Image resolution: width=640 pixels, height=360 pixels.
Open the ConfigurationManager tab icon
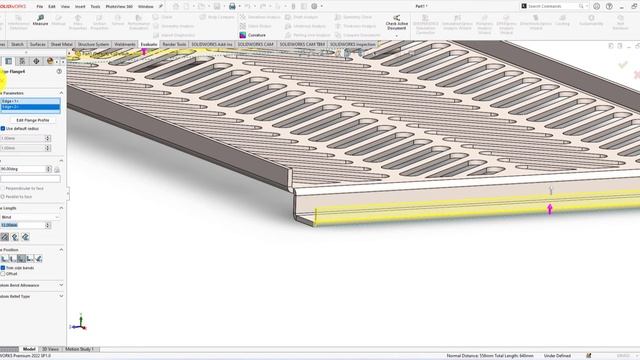pos(22,61)
